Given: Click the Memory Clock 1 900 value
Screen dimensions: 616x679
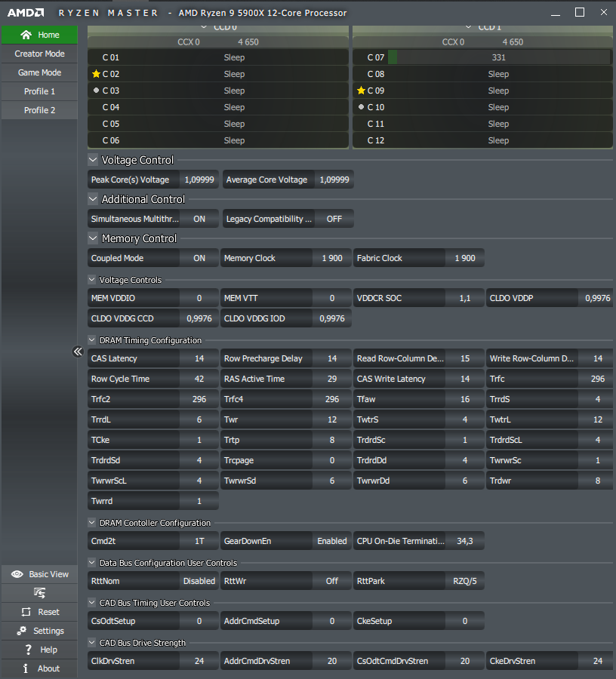Looking at the screenshot, I should click(332, 258).
